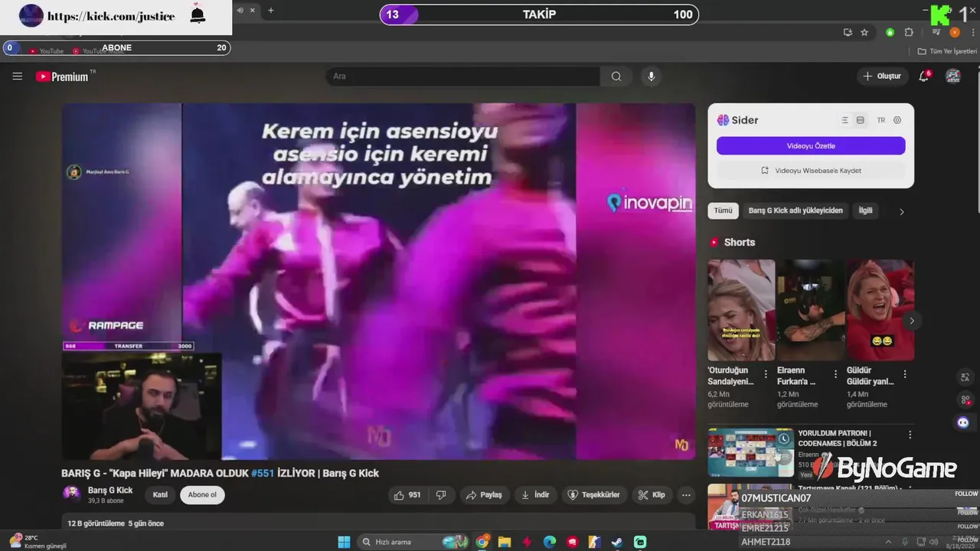Screen dimensions: 980x551
Task: Switch Sider to list view icon
Action: [844, 120]
